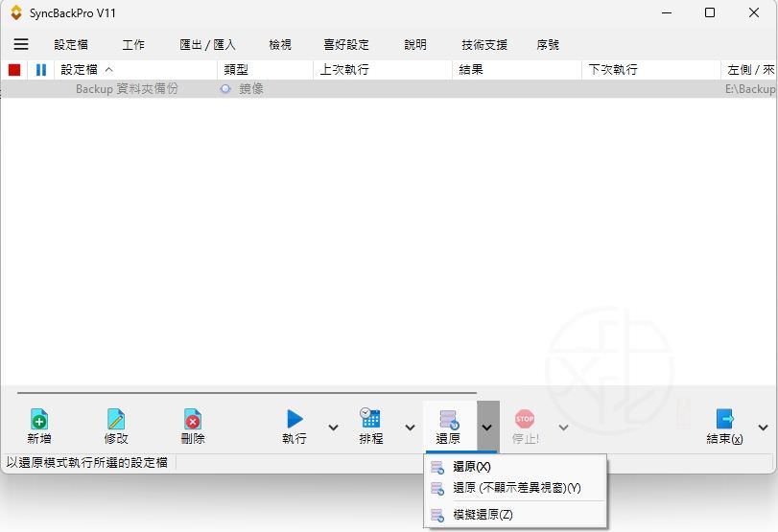Click the 結束 (Exit) icon

click(725, 419)
